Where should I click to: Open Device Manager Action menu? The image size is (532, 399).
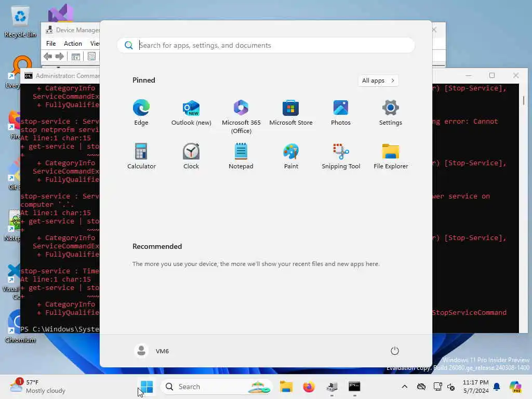73,44
